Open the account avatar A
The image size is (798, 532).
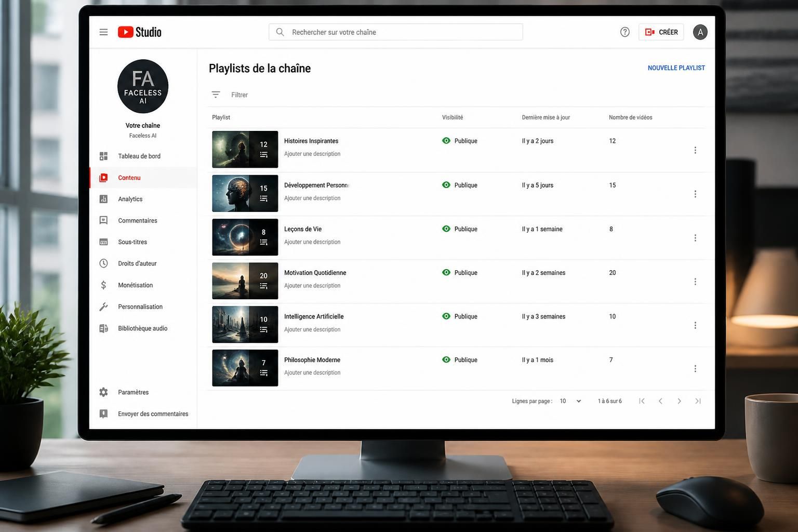(700, 32)
